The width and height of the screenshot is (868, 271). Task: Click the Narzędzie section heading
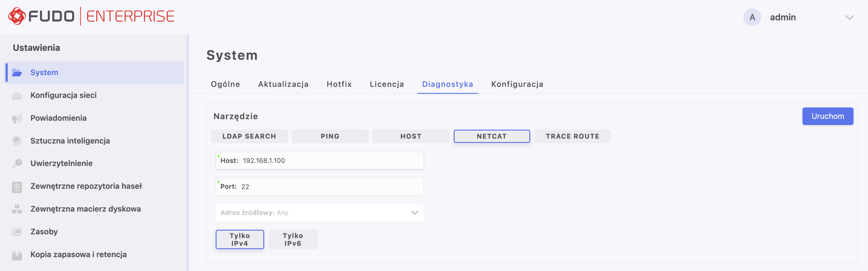click(236, 116)
